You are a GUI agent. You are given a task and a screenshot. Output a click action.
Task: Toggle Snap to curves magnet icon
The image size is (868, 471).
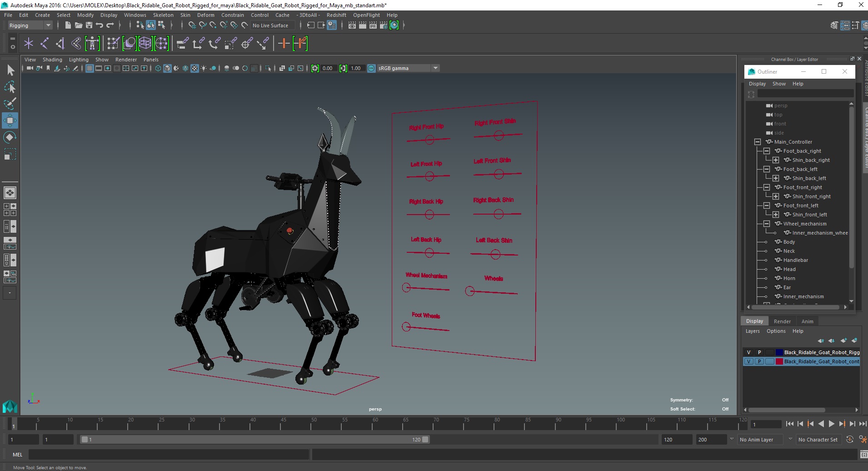(x=202, y=25)
